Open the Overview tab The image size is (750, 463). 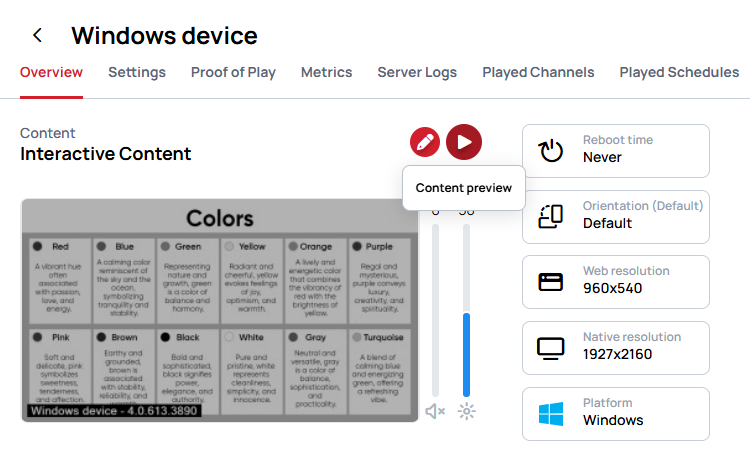tap(51, 72)
